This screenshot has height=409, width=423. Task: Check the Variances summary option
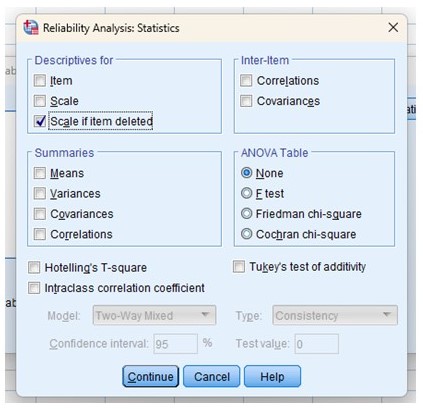point(40,194)
